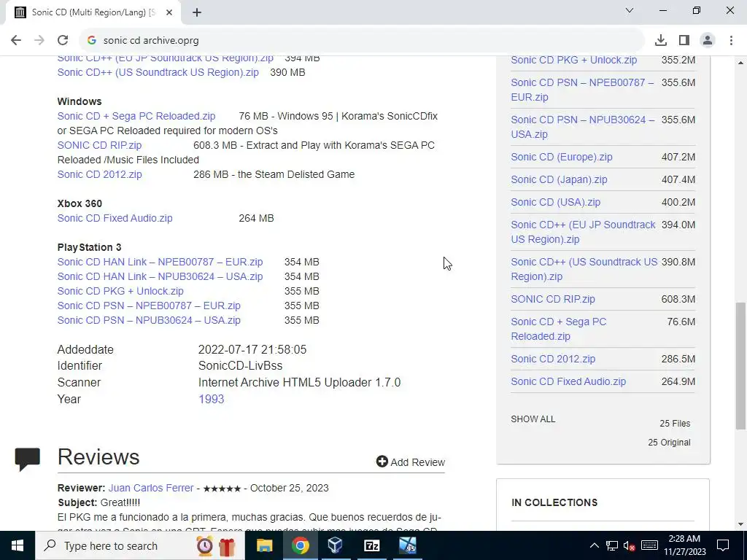Click Add Review text link
Viewport: 747px width, 560px height.
[x=418, y=462]
